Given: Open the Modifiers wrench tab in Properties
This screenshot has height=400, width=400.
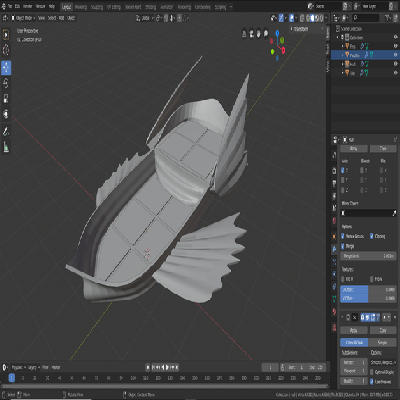Looking at the screenshot, I should pos(334,248).
